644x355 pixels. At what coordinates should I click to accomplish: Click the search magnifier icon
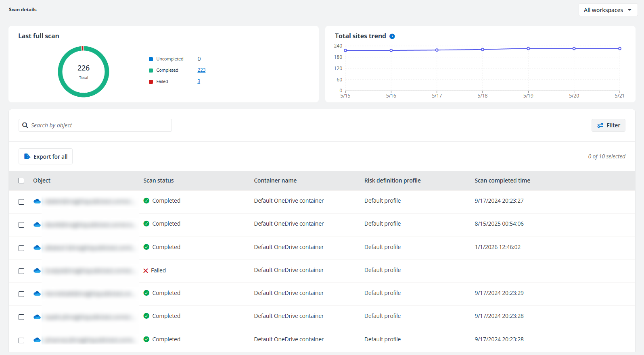tap(25, 125)
